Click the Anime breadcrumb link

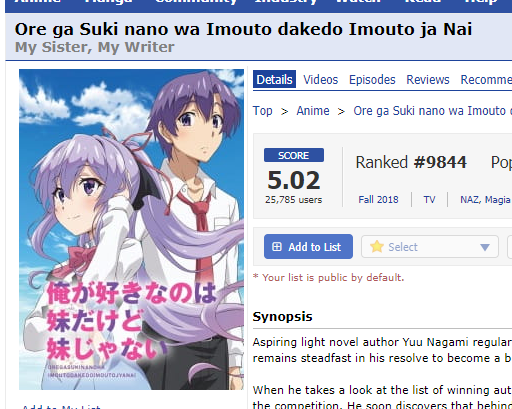click(313, 111)
